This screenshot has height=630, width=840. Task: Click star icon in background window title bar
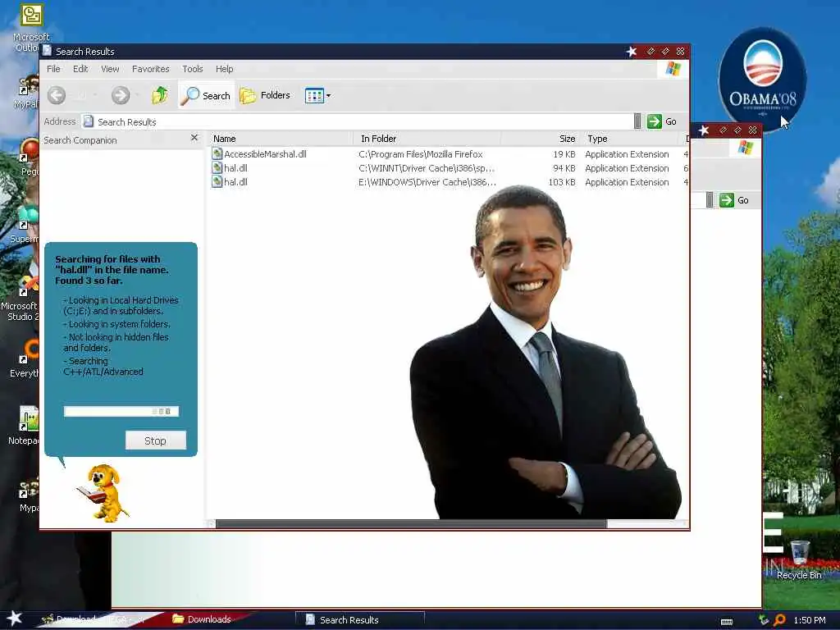pos(704,130)
